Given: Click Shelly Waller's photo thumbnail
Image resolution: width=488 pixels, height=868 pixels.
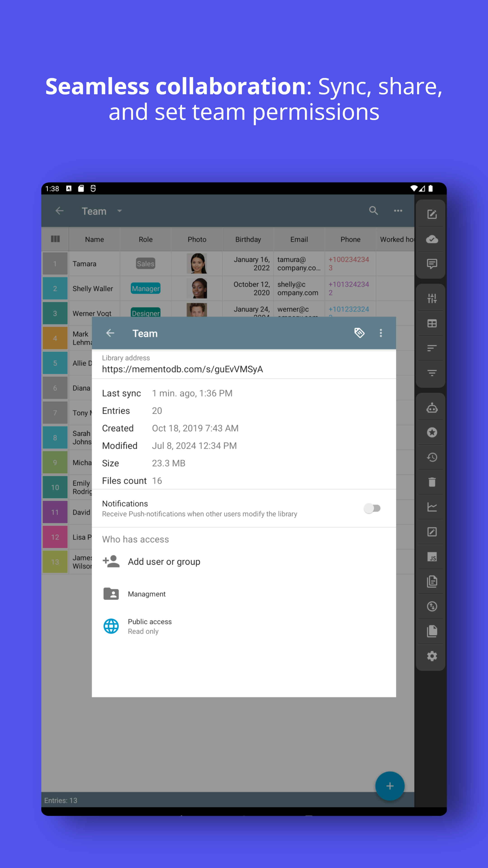Looking at the screenshot, I should pyautogui.click(x=197, y=288).
